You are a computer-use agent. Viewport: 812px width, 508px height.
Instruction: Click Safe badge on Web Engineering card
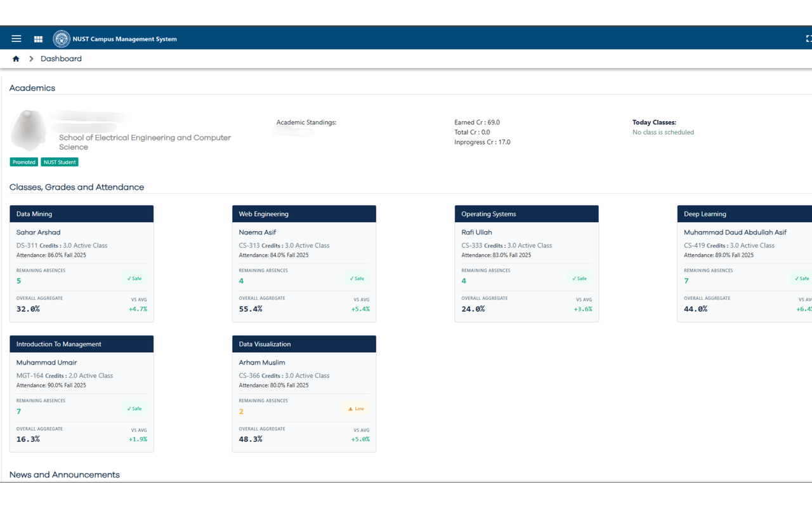click(x=357, y=279)
